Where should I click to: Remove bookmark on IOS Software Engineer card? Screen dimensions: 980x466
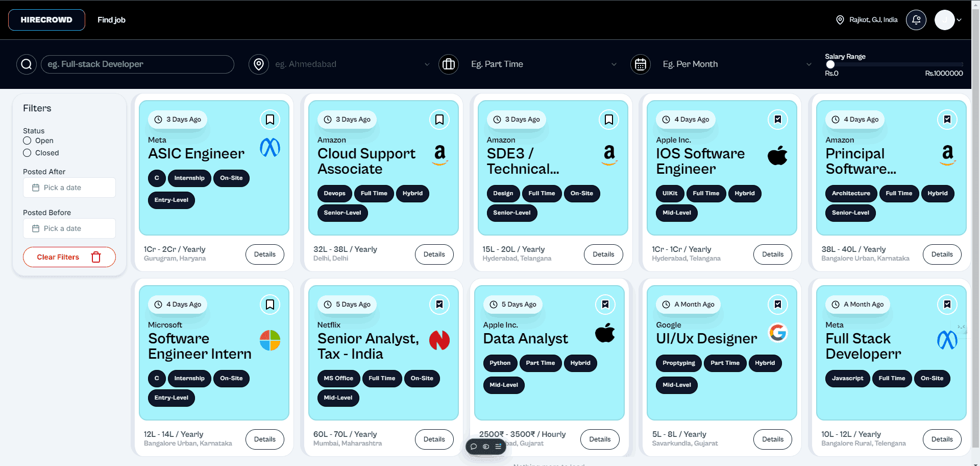(x=778, y=120)
